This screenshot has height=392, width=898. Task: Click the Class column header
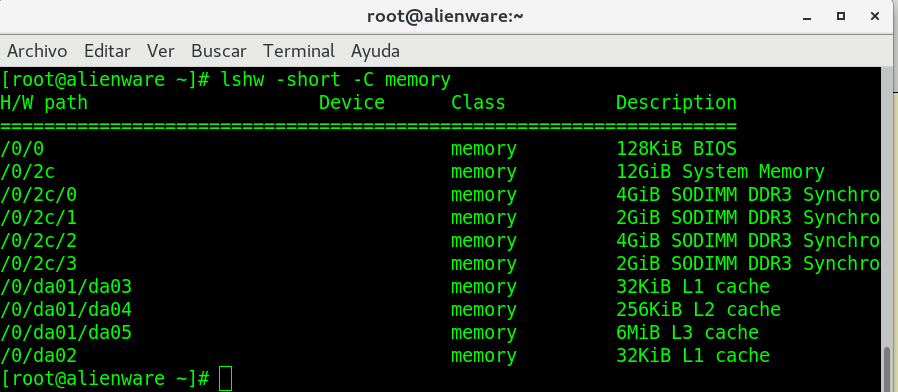point(478,103)
